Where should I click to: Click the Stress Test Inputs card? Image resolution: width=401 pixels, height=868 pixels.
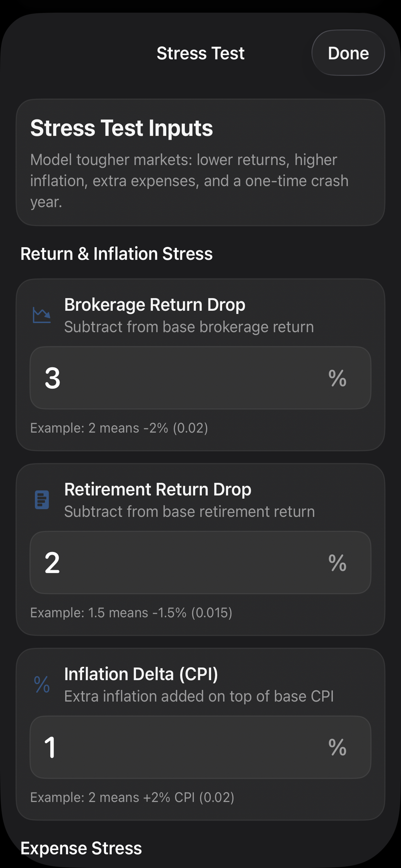click(200, 162)
